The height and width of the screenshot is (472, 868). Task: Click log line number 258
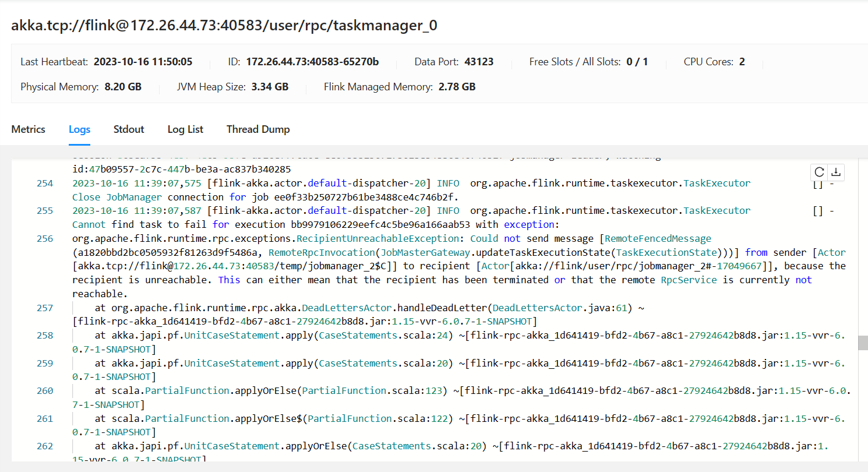click(45, 335)
